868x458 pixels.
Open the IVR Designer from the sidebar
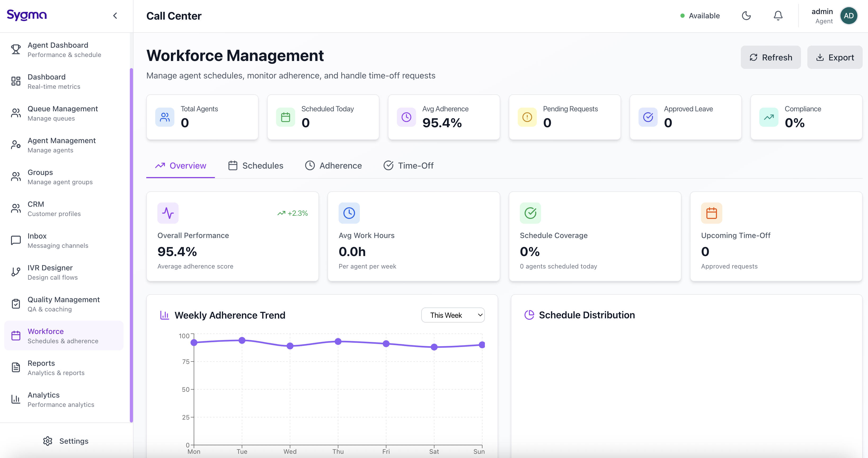(50, 272)
